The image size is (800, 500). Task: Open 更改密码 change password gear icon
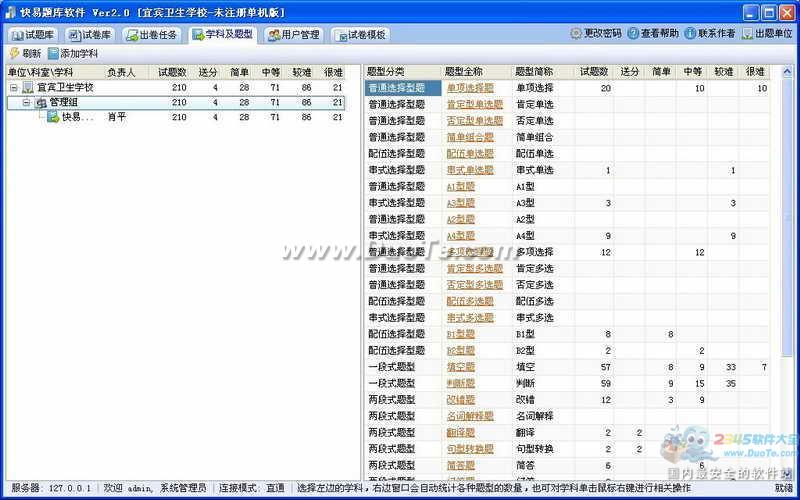tap(576, 34)
